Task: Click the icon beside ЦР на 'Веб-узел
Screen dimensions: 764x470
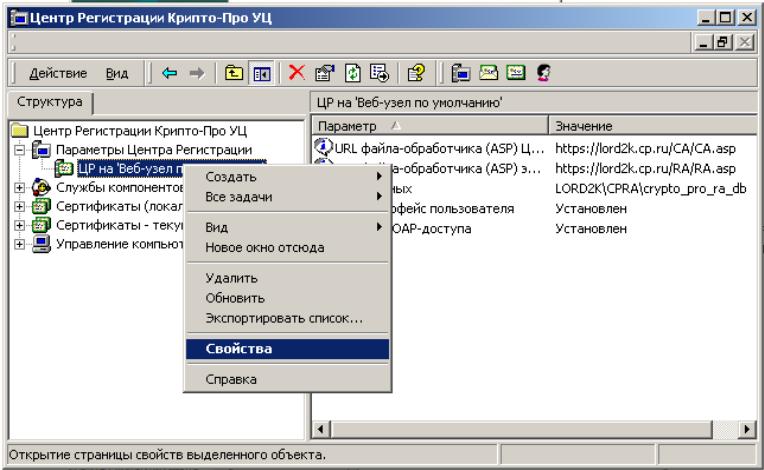Action: click(64, 169)
